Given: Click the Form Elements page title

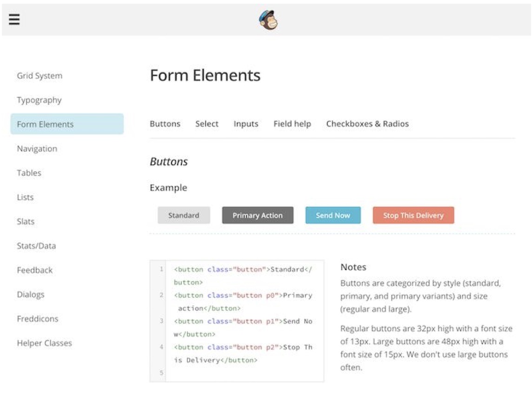Looking at the screenshot, I should (205, 75).
